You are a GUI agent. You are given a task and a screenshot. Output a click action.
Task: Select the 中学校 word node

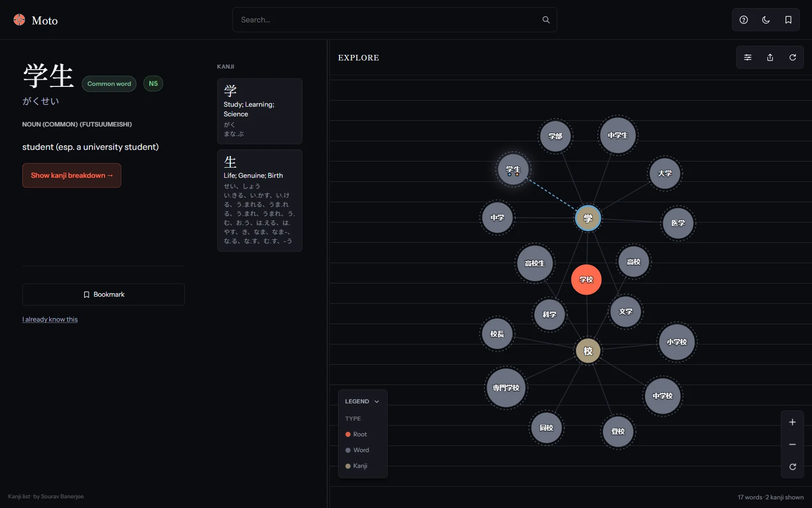click(x=663, y=396)
